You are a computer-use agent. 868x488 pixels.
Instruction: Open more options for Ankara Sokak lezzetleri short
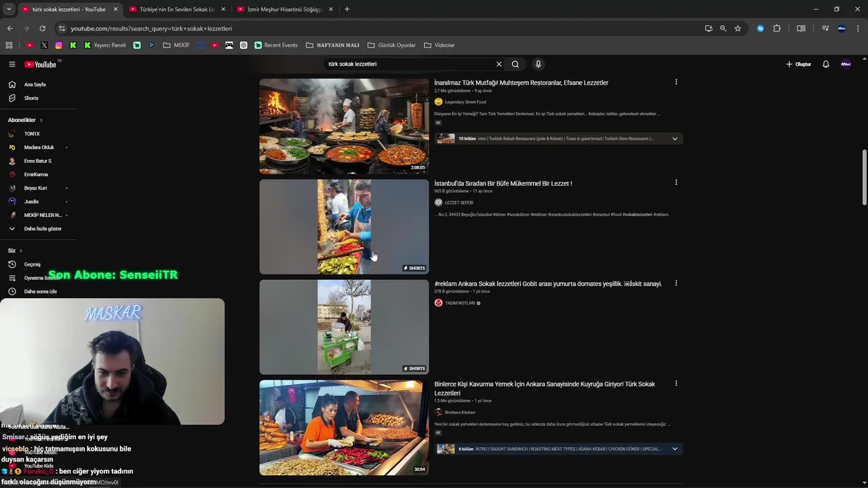pyautogui.click(x=676, y=283)
